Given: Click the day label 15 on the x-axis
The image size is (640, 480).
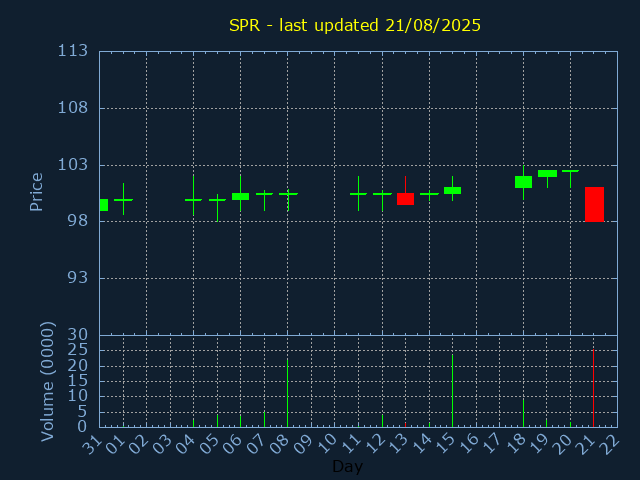Looking at the screenshot, I should click(x=446, y=444).
